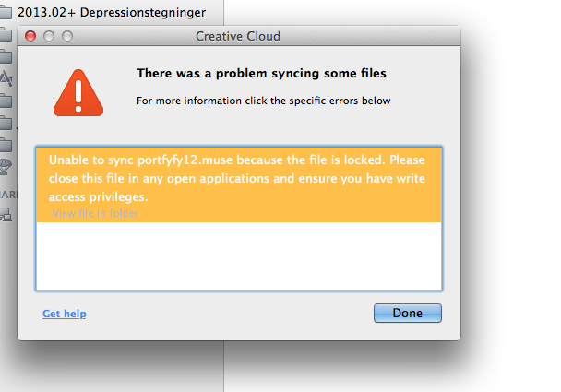Select the portfyfy12.muse locked file error
The image size is (561, 392).
(x=239, y=184)
